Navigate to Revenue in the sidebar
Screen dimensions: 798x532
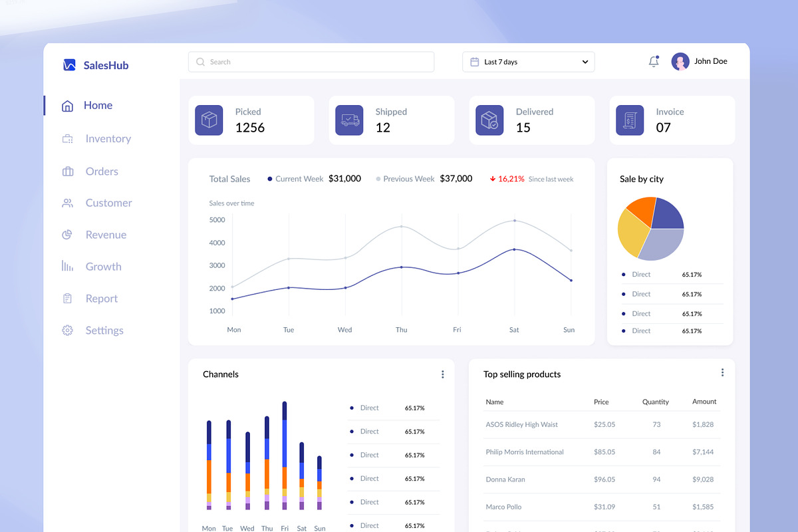pyautogui.click(x=106, y=235)
